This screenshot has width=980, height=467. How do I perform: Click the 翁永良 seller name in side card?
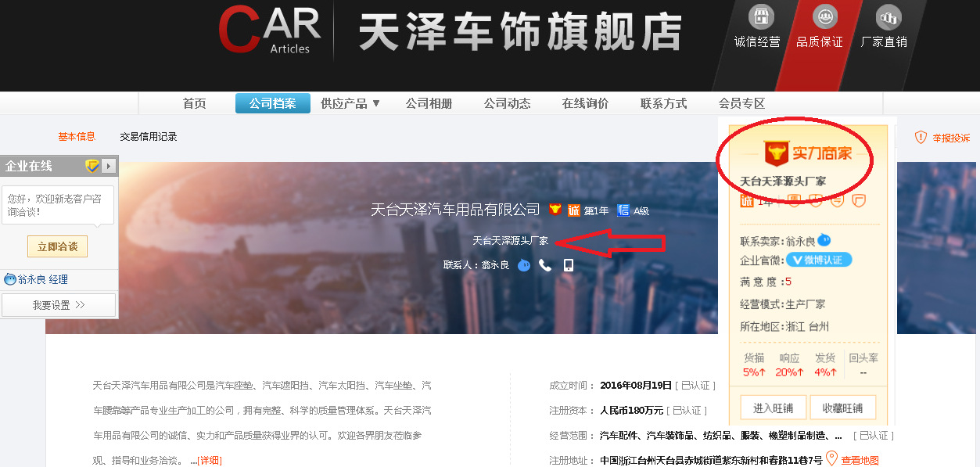coord(800,241)
